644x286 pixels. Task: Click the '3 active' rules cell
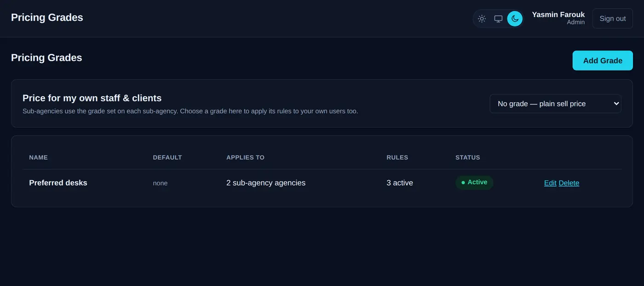(x=400, y=183)
